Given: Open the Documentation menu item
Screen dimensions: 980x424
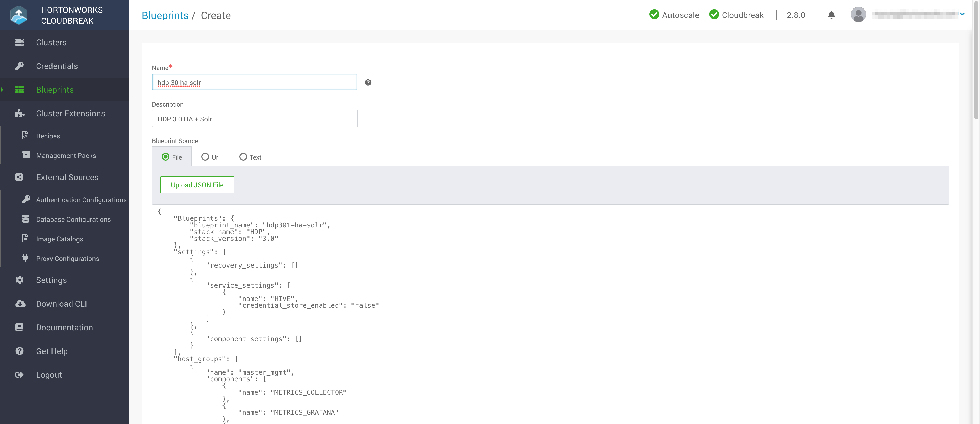Looking at the screenshot, I should pos(64,327).
